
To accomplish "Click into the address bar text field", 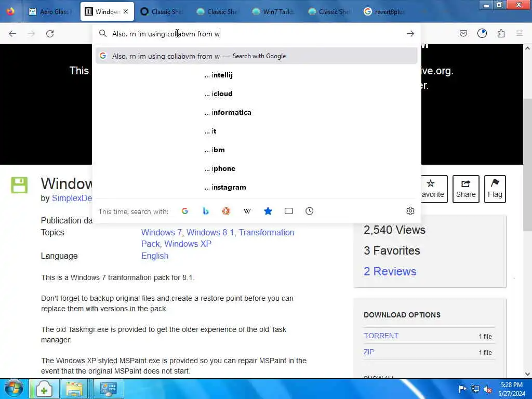I will coord(256,34).
